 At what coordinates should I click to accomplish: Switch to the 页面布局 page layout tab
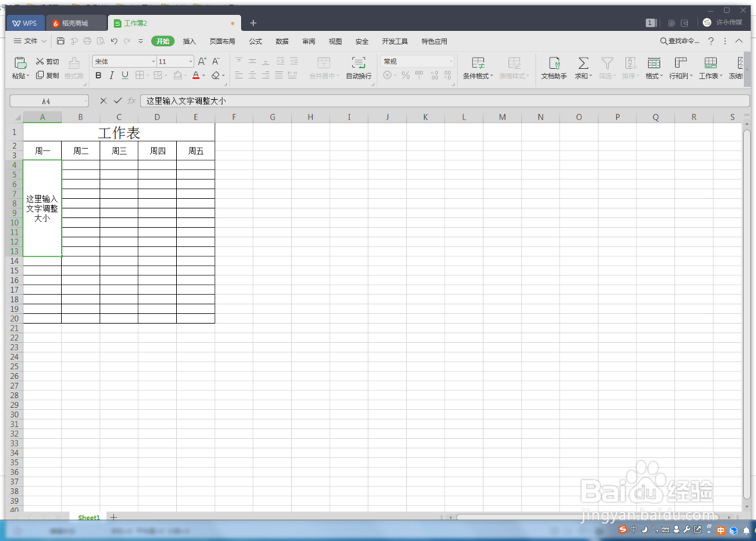pyautogui.click(x=222, y=42)
